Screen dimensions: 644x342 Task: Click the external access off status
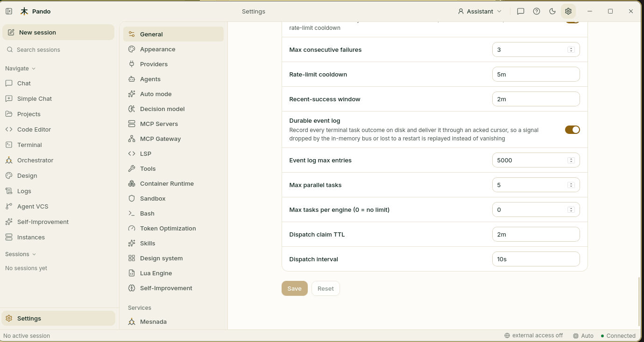coord(534,335)
